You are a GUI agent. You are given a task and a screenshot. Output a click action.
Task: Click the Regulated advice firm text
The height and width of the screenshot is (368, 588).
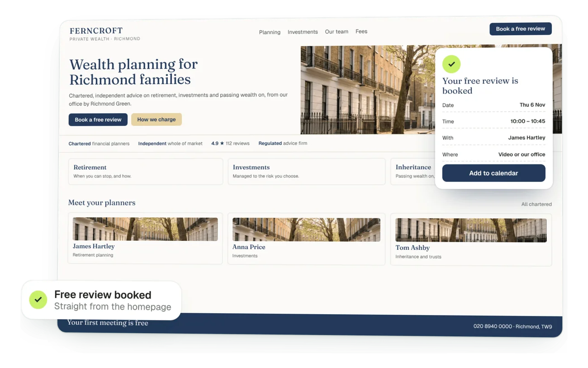pyautogui.click(x=283, y=143)
